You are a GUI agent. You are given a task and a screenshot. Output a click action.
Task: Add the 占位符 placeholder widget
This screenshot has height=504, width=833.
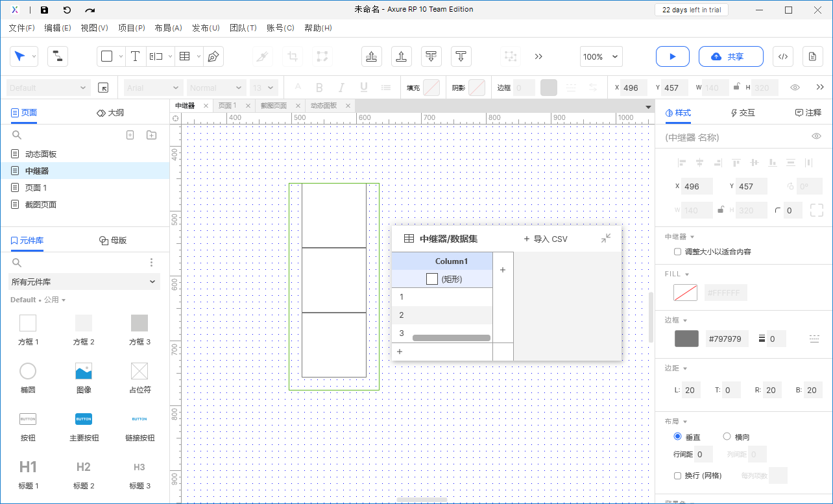click(139, 376)
